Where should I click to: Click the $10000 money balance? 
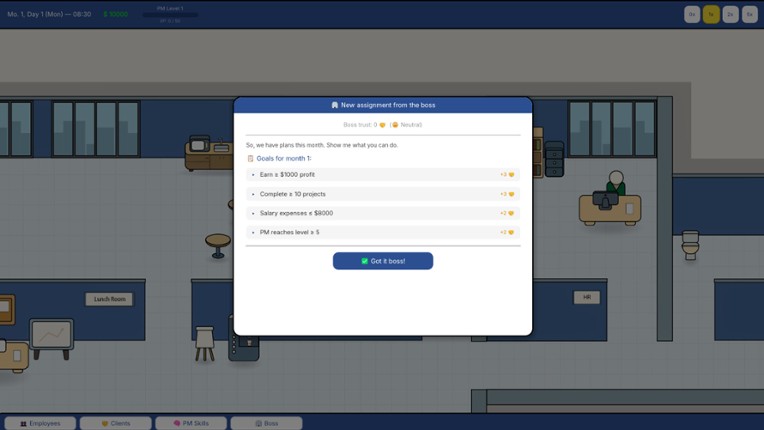coord(115,14)
